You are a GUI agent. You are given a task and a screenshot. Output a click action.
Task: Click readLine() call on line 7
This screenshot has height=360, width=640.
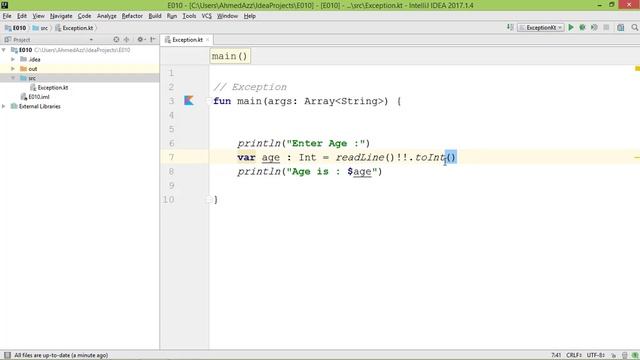pyautogui.click(x=365, y=157)
